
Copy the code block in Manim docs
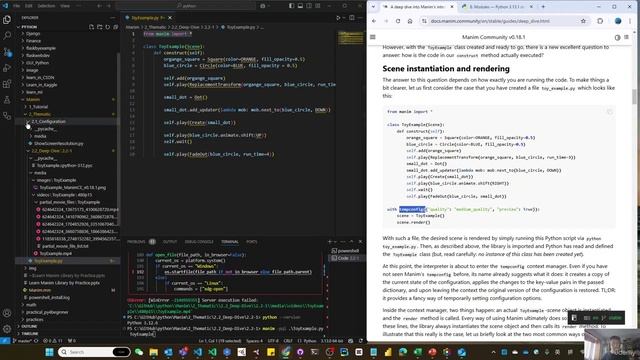609,112
